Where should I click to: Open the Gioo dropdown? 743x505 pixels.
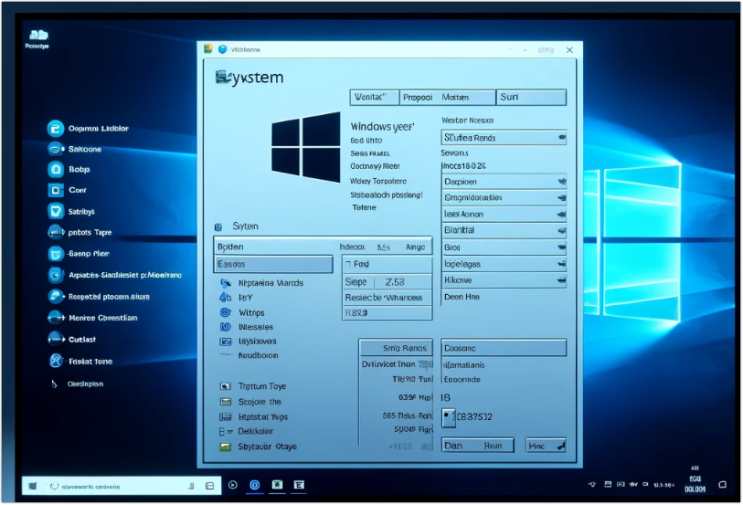coord(504,247)
